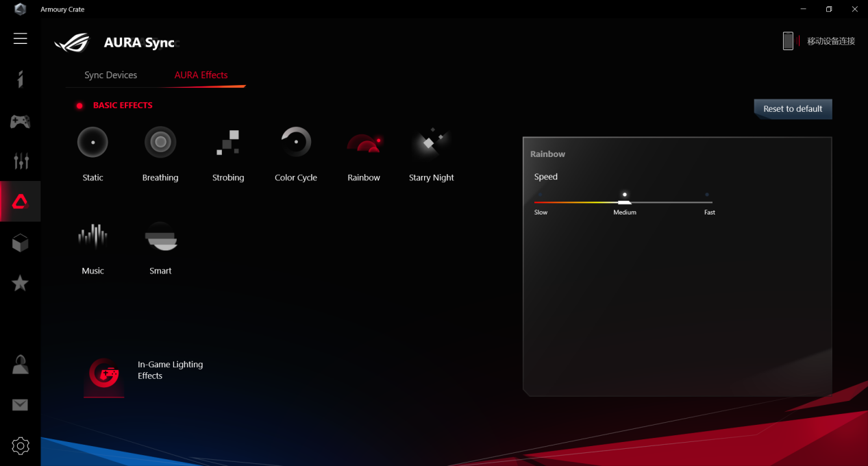Click the Speed label in Rainbow panel
Viewport: 868px width, 466px height.
click(546, 177)
